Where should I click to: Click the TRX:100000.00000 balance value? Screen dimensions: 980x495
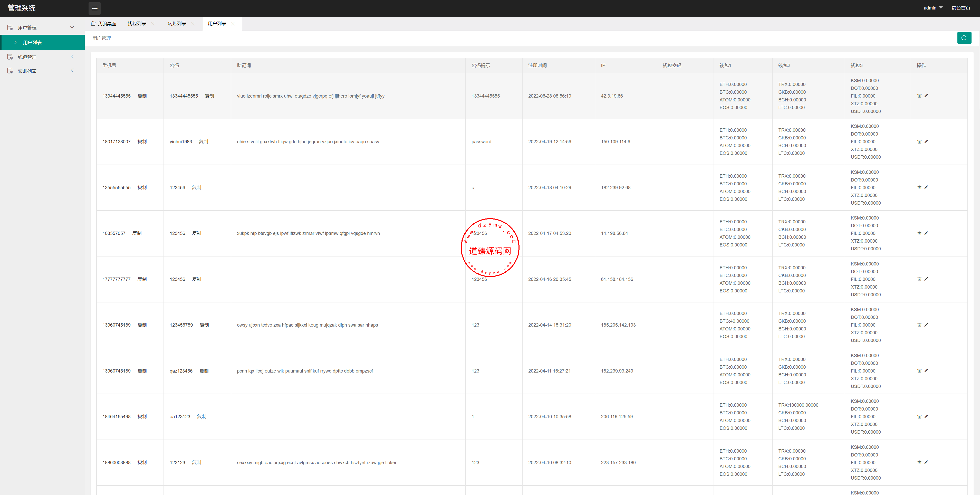pyautogui.click(x=798, y=405)
